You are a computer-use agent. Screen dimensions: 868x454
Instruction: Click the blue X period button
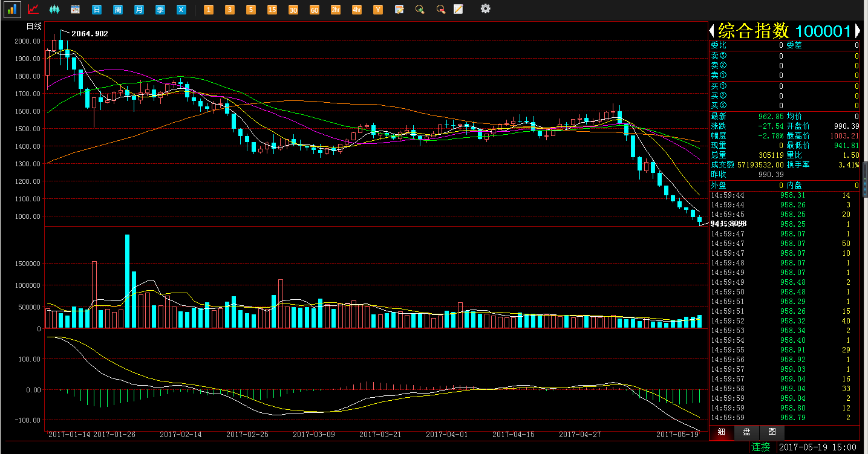click(x=181, y=10)
